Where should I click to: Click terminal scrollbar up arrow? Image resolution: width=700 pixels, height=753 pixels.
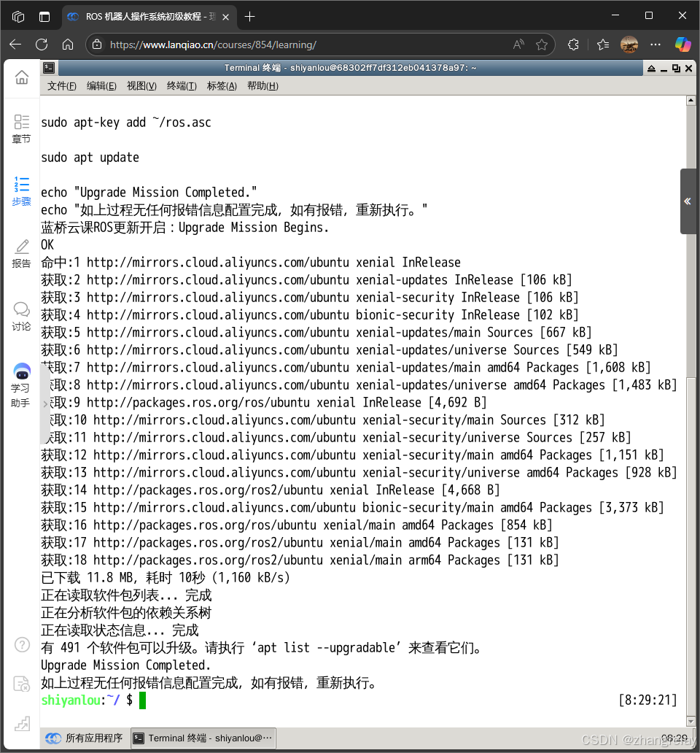[x=691, y=101]
